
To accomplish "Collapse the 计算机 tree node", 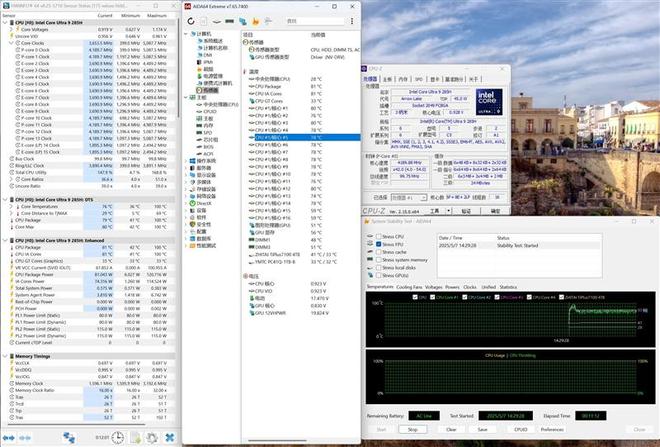I will coord(187,35).
